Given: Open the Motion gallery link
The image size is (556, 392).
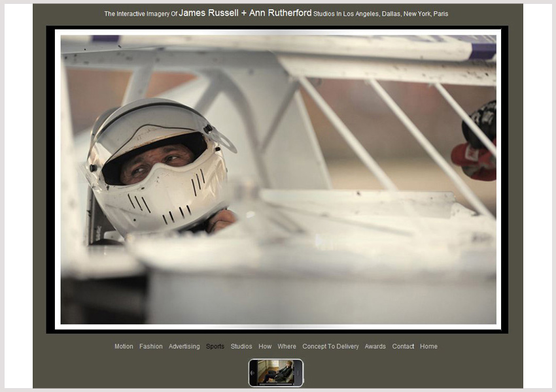Looking at the screenshot, I should (x=124, y=346).
